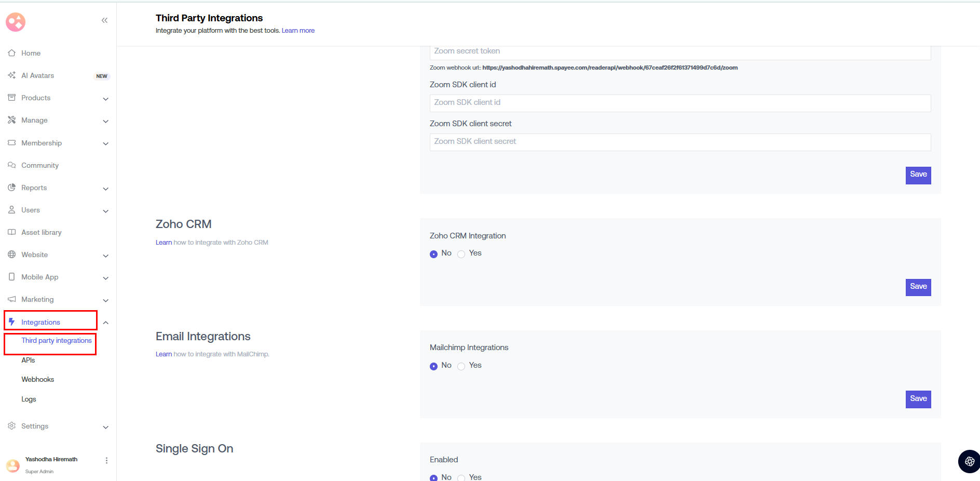The image size is (980, 481).
Task: Open the user options three-dot menu
Action: point(106,460)
